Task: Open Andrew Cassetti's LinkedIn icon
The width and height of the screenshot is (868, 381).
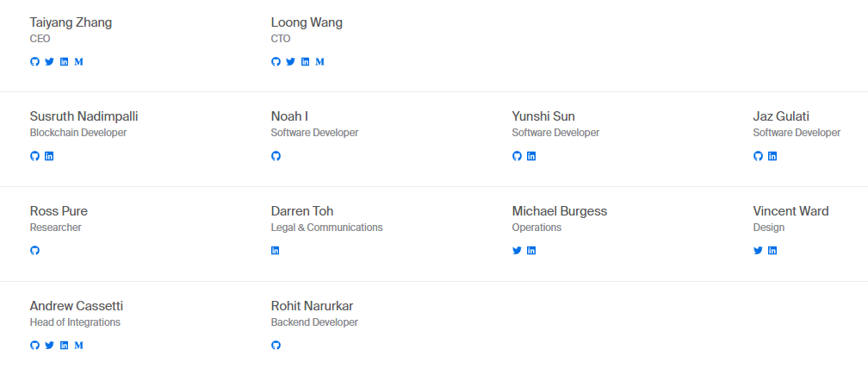Action: coord(65,345)
